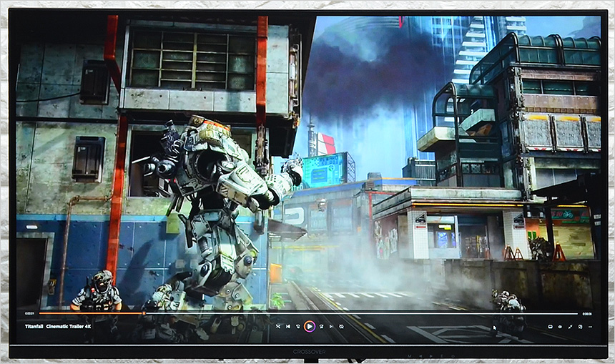Click the unplayed white part of the seek bar
This screenshot has height=364, width=615.
[x=358, y=313]
